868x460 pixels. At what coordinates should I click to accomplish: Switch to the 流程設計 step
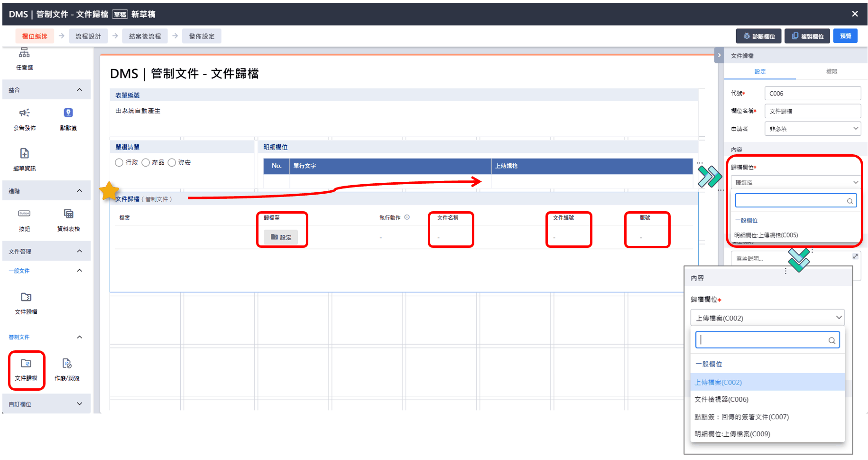coord(89,36)
